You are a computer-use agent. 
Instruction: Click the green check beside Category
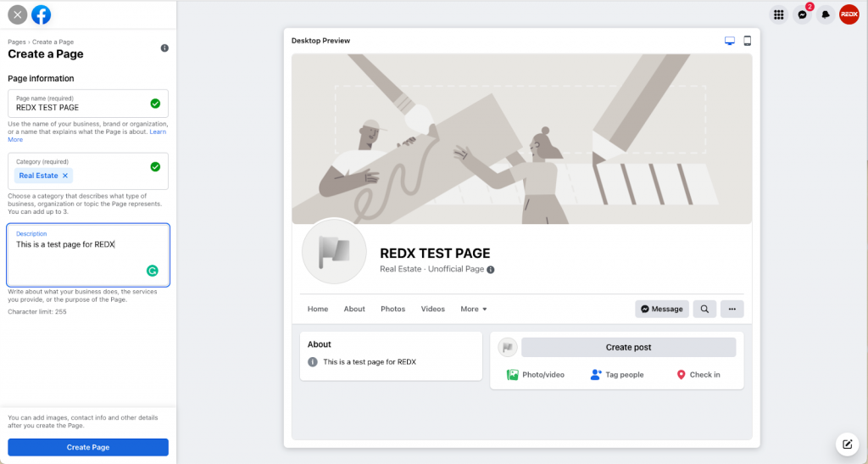(x=156, y=166)
